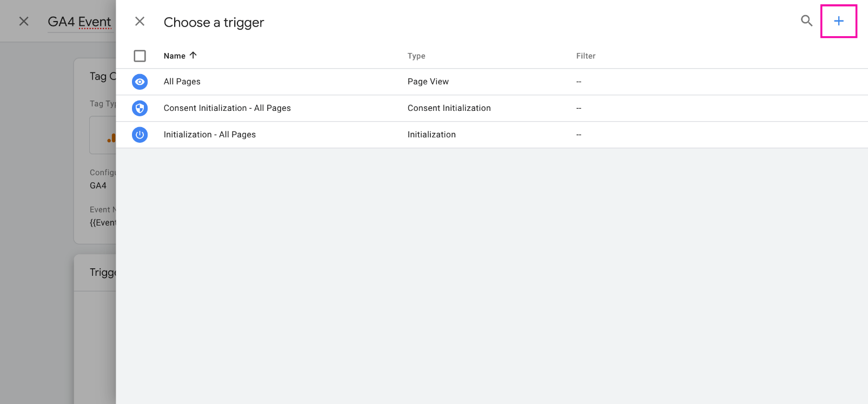The height and width of the screenshot is (404, 868).
Task: Close the GA4 Event tag editor
Action: click(x=24, y=21)
